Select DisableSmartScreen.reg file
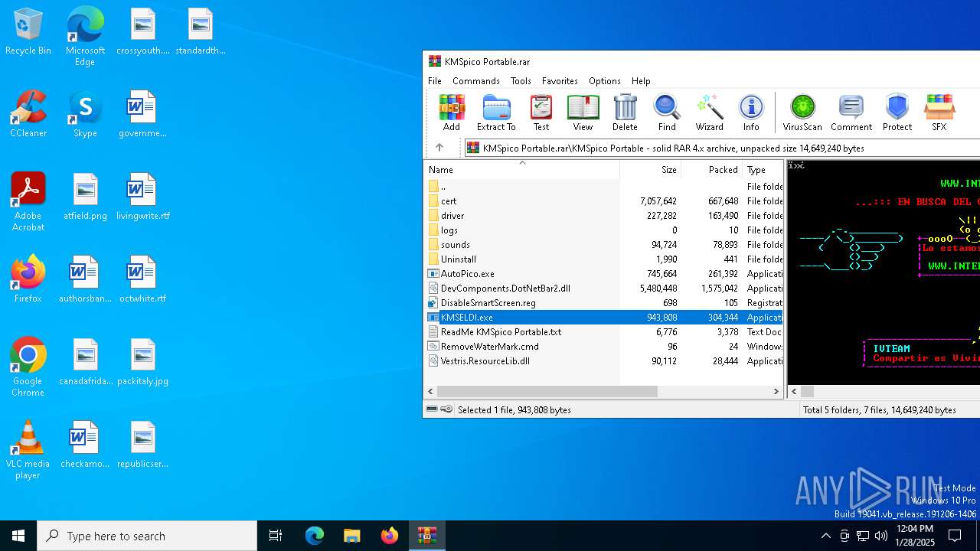Image resolution: width=980 pixels, height=551 pixels. point(603,302)
